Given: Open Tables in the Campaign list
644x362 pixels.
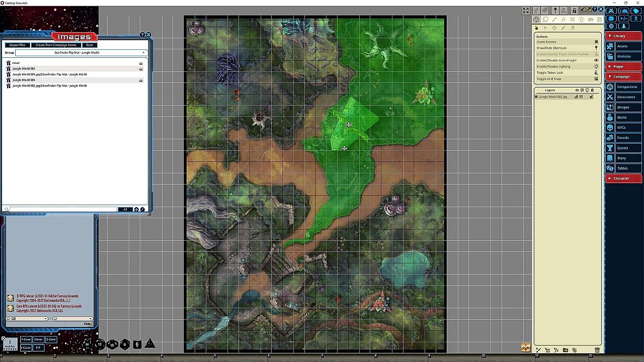Looking at the screenshot, I should click(x=624, y=168).
